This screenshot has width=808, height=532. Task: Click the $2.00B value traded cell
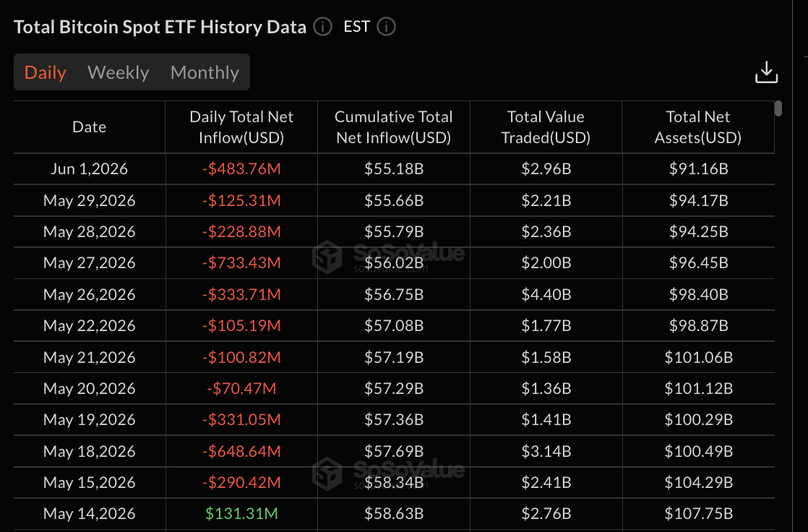pyautogui.click(x=546, y=263)
